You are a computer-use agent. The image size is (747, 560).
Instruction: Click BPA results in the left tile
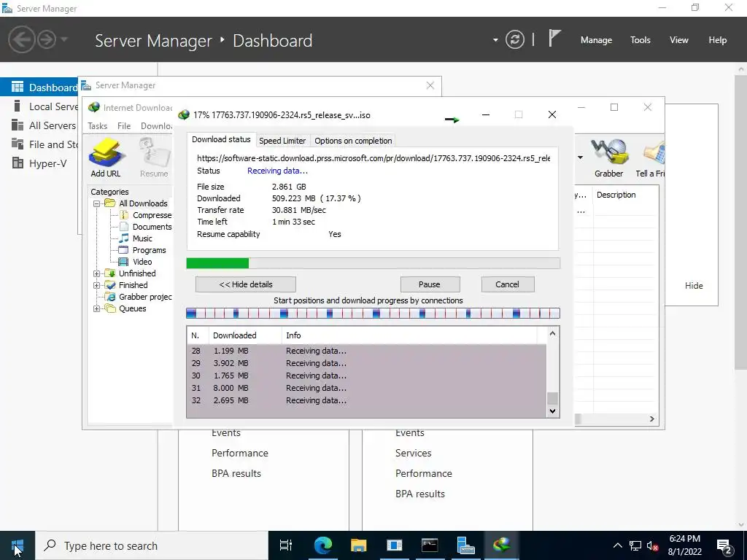point(236,473)
